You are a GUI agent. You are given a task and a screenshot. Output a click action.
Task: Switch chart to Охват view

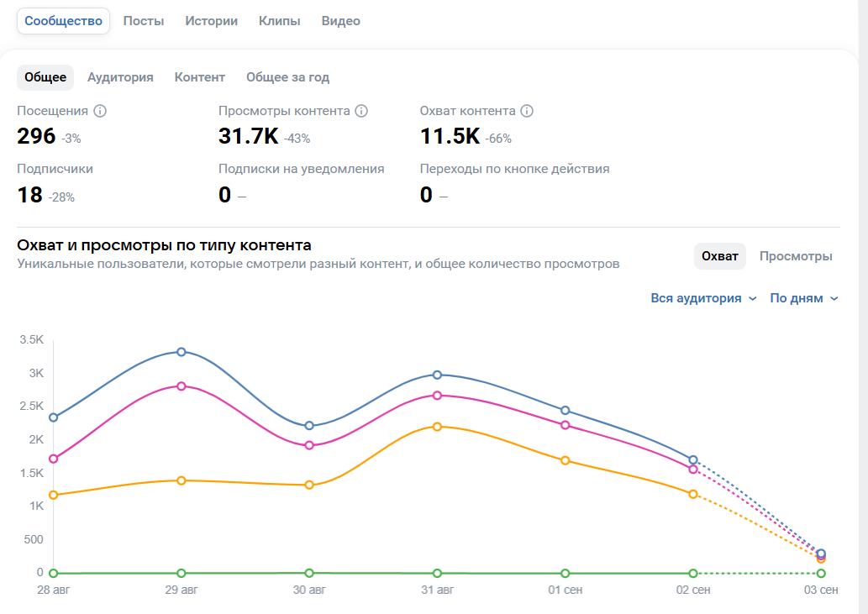tap(719, 256)
